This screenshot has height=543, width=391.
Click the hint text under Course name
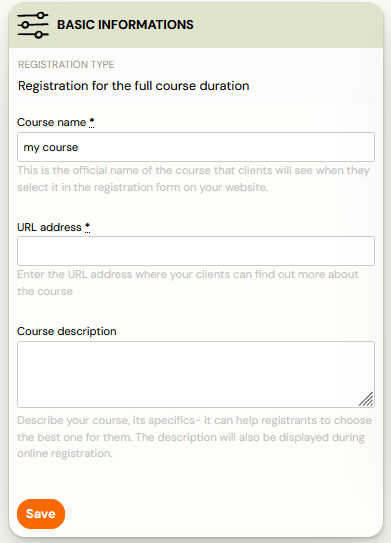point(193,179)
